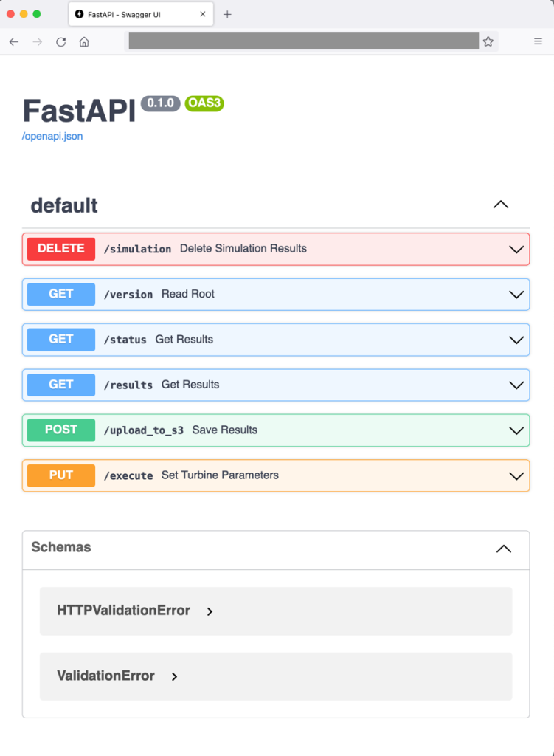Collapse the default endpoints section

point(501,205)
